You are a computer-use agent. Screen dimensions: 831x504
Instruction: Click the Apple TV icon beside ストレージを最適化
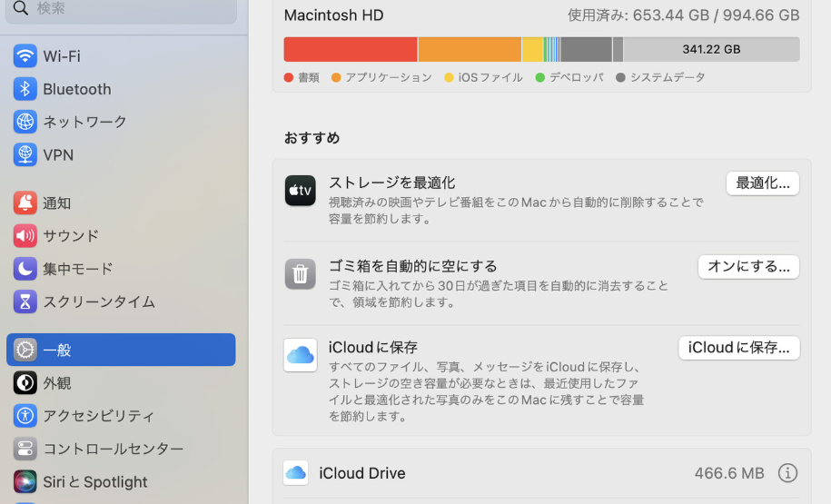pos(300,191)
